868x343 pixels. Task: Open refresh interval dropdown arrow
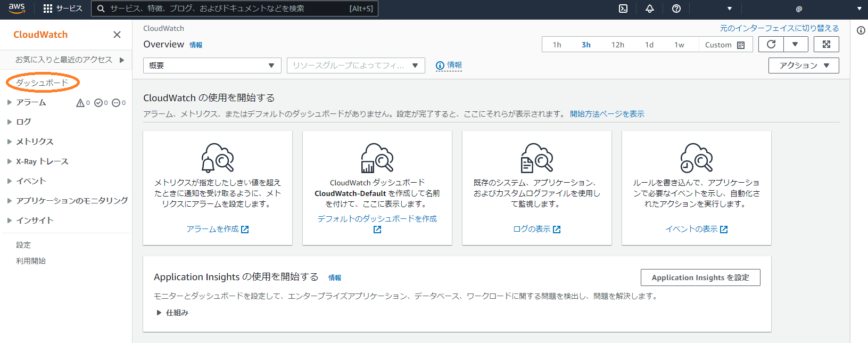click(x=795, y=44)
